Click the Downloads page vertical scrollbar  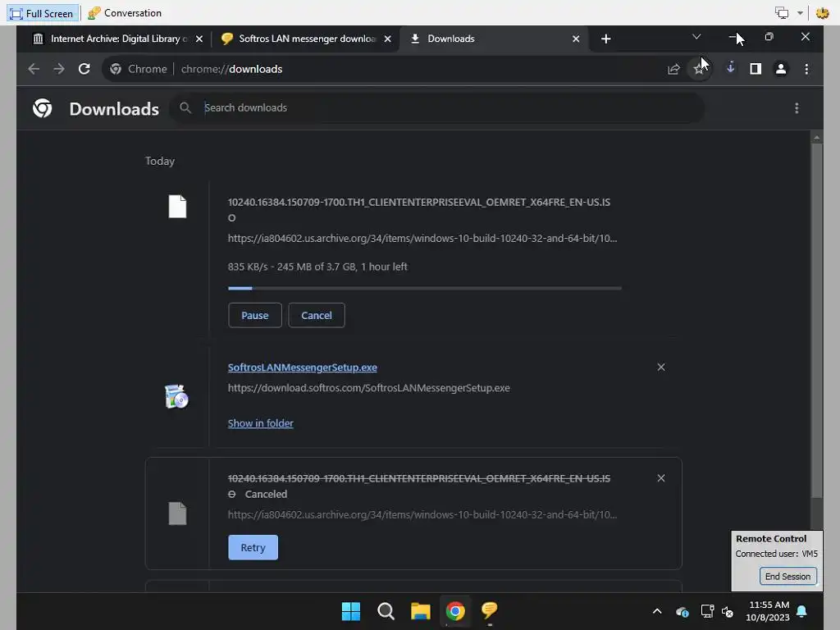(816, 322)
